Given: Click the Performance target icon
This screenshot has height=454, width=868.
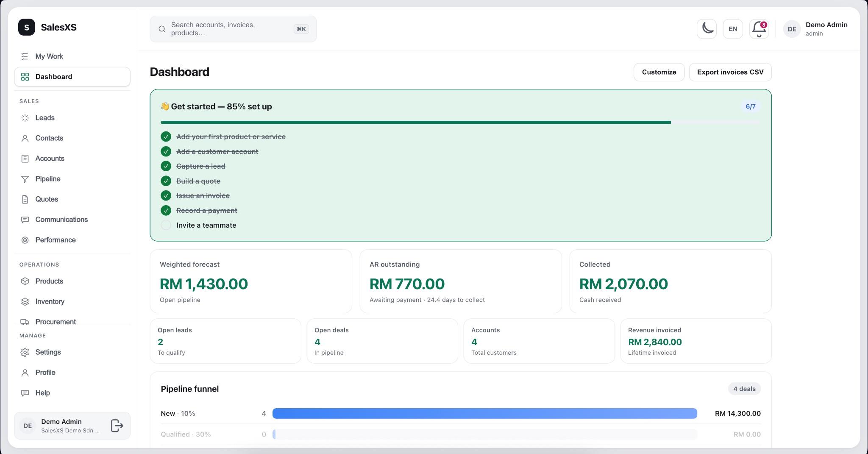Looking at the screenshot, I should point(25,240).
